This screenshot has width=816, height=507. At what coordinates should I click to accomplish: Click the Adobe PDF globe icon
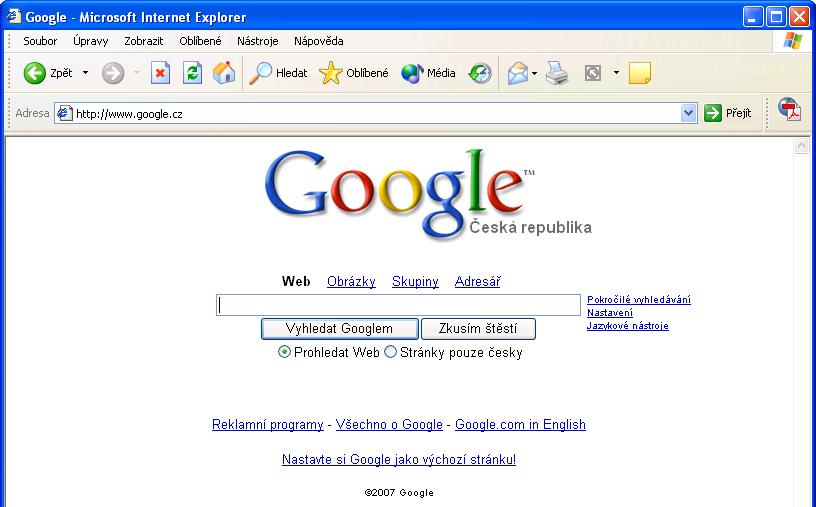pyautogui.click(x=789, y=109)
